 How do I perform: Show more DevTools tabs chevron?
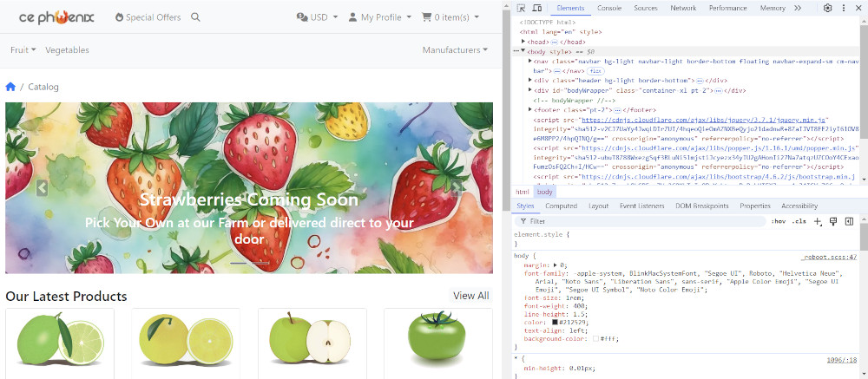(x=797, y=8)
